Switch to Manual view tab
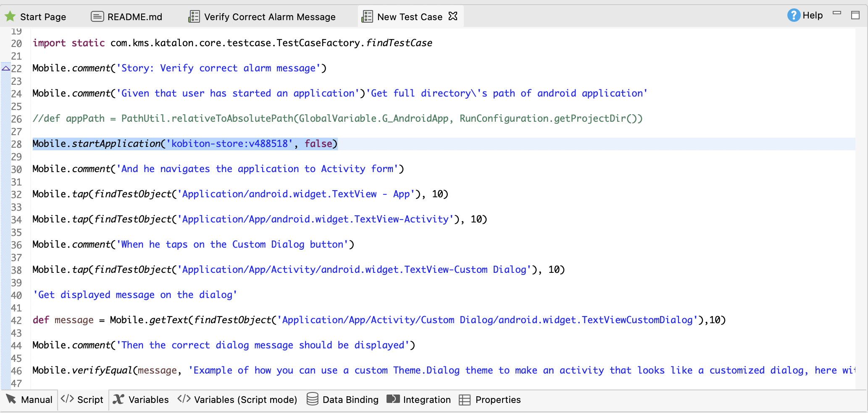The width and height of the screenshot is (868, 413). pos(29,400)
